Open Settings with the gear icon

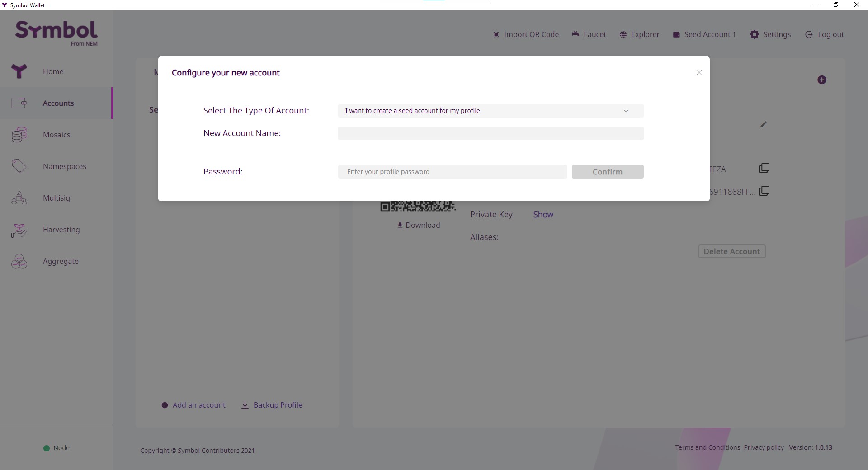coord(755,34)
